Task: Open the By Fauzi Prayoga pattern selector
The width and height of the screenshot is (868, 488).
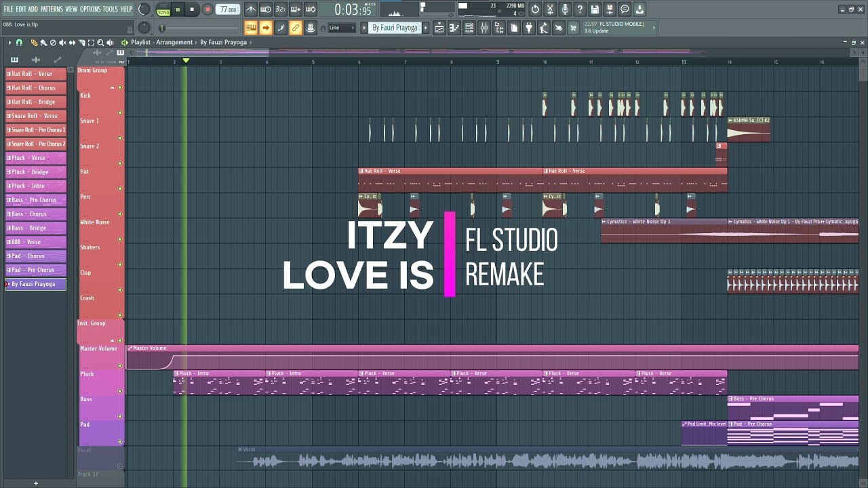Action: pos(396,28)
